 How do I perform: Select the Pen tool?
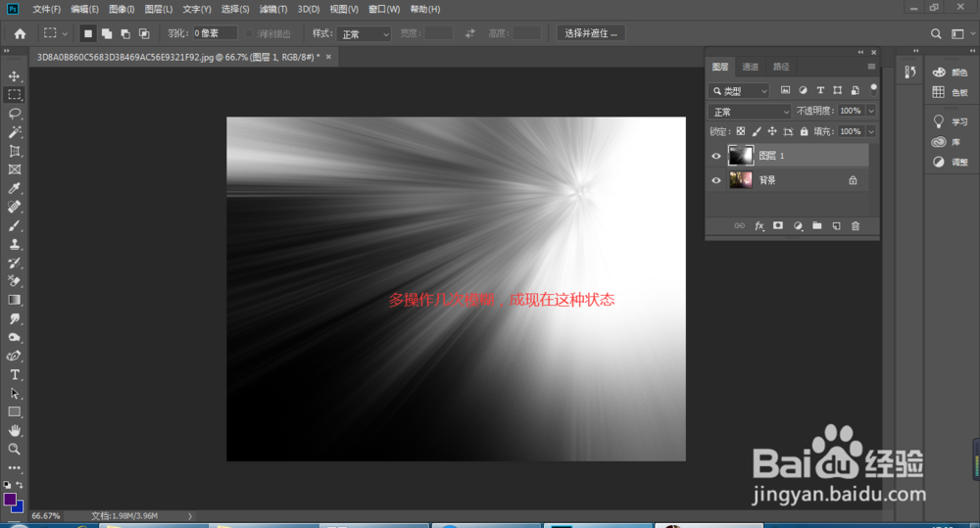[15, 357]
